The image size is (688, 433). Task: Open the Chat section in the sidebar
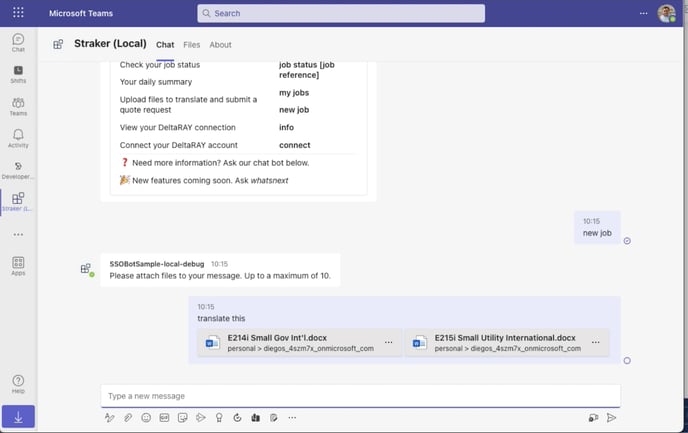coord(18,43)
